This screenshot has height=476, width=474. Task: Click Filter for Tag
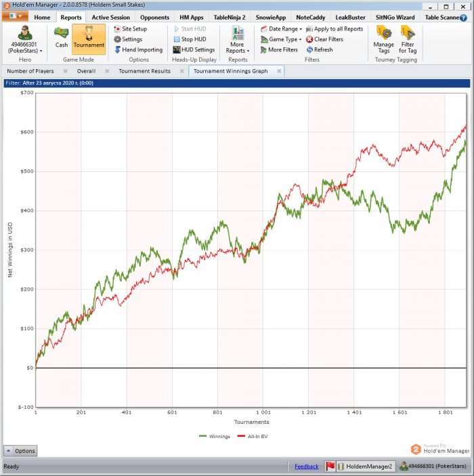408,39
